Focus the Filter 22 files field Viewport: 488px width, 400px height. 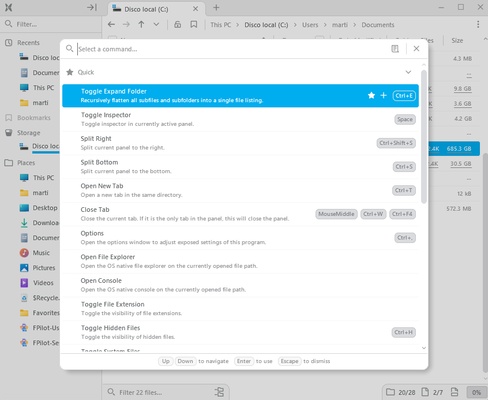pos(160,392)
